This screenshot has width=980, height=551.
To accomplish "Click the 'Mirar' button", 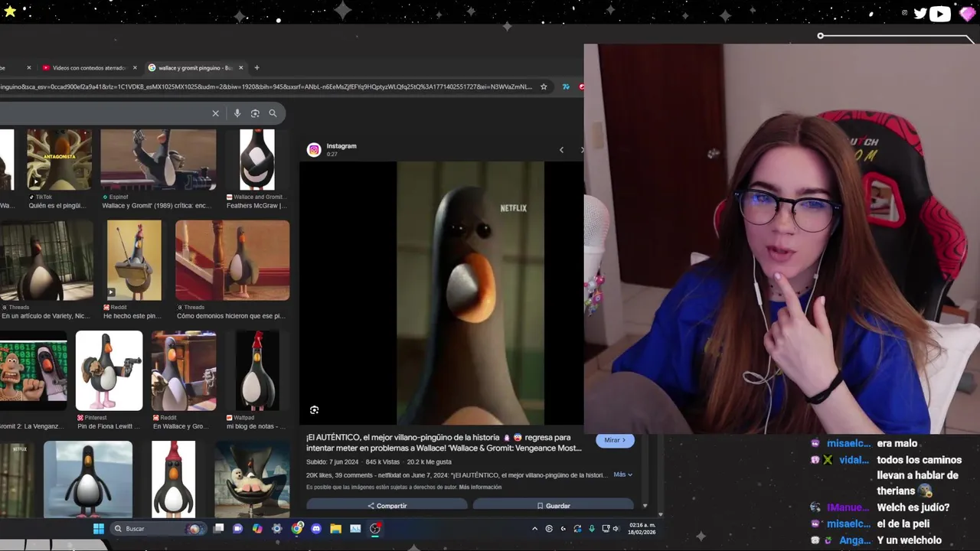I will click(x=615, y=440).
